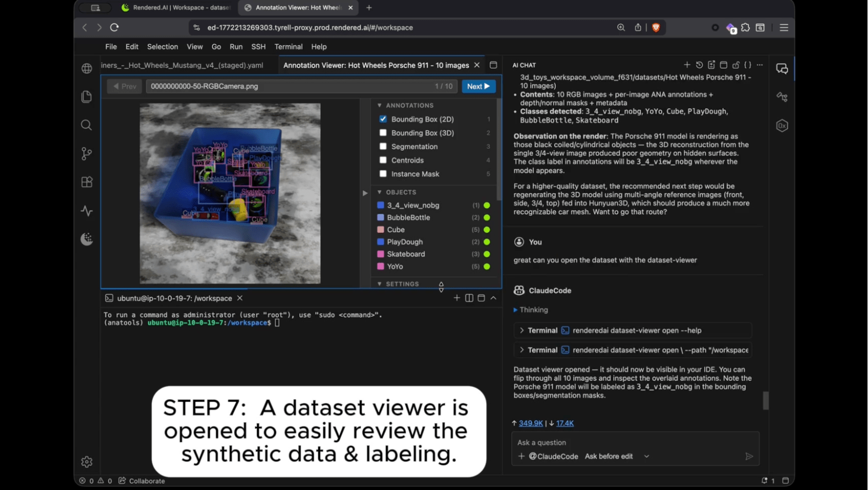Viewport: 868px width, 490px height.
Task: Click the Skateboard color swatch
Action: point(380,254)
